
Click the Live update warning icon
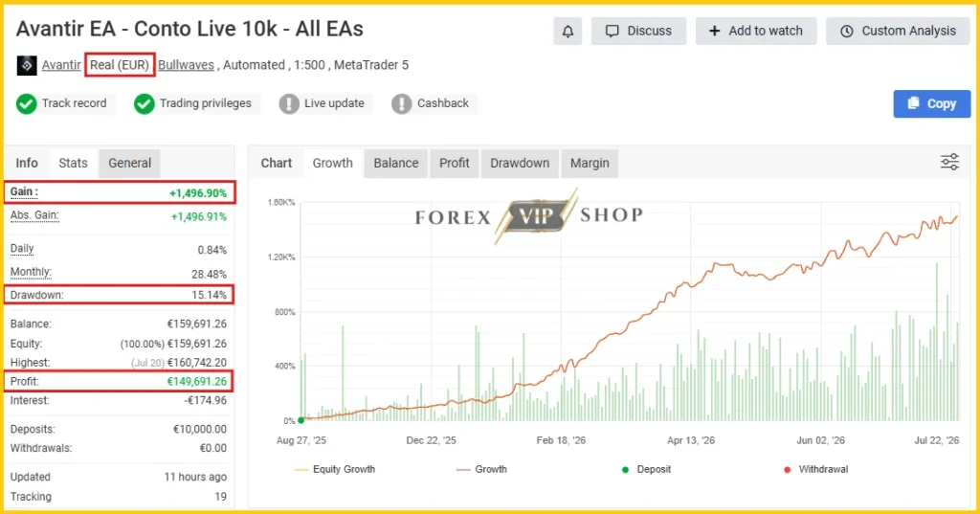(x=289, y=103)
